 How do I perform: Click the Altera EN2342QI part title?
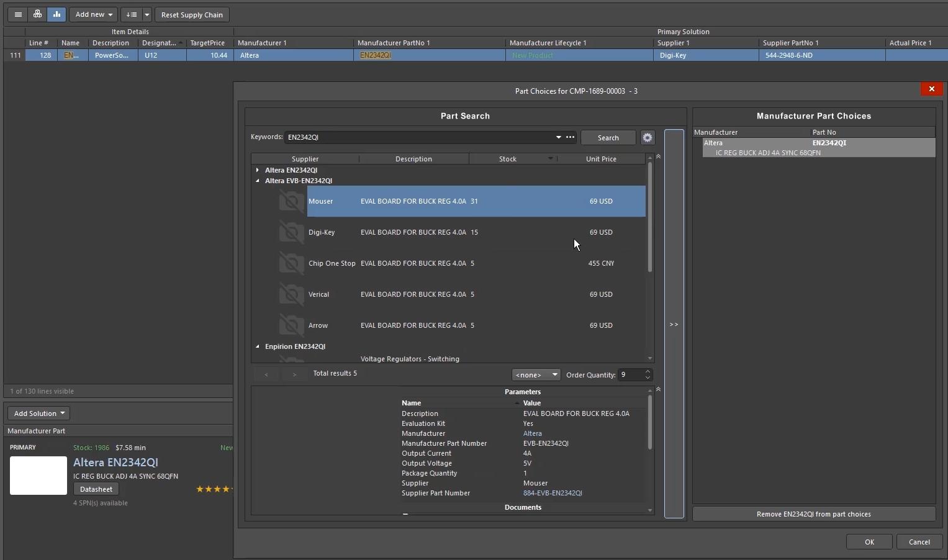point(115,463)
